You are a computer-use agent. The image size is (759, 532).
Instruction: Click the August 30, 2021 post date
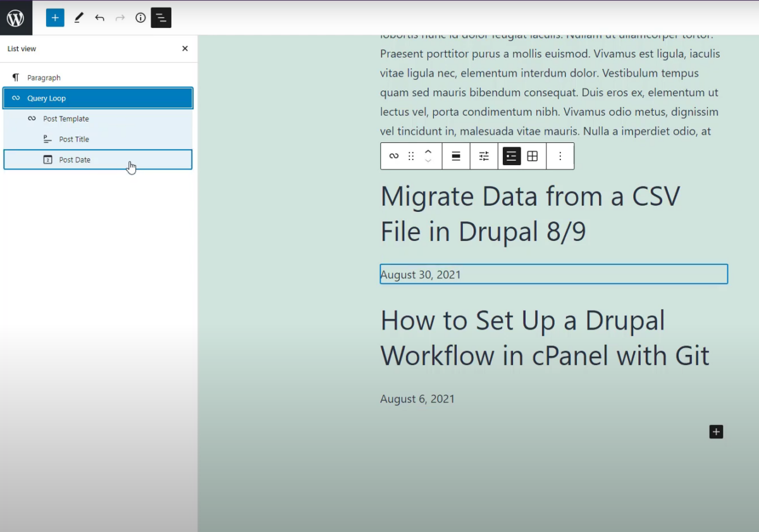(x=421, y=275)
